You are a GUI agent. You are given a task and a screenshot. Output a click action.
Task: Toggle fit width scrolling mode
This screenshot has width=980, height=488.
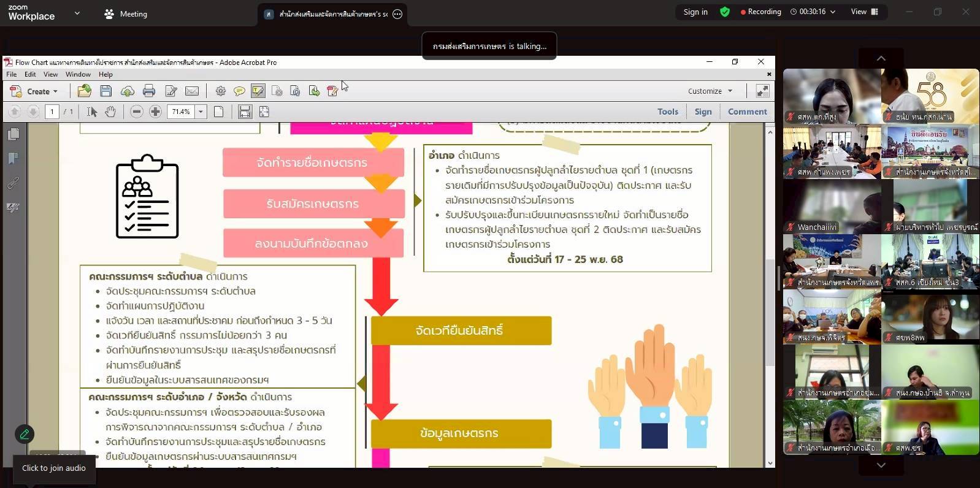(245, 112)
